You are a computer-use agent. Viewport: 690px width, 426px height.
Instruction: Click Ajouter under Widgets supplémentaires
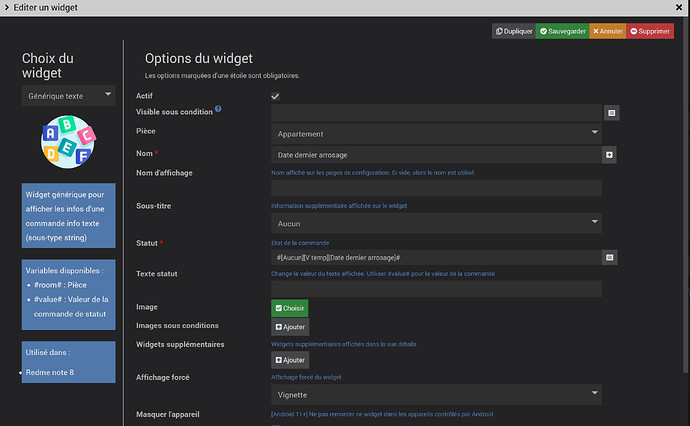tap(290, 360)
